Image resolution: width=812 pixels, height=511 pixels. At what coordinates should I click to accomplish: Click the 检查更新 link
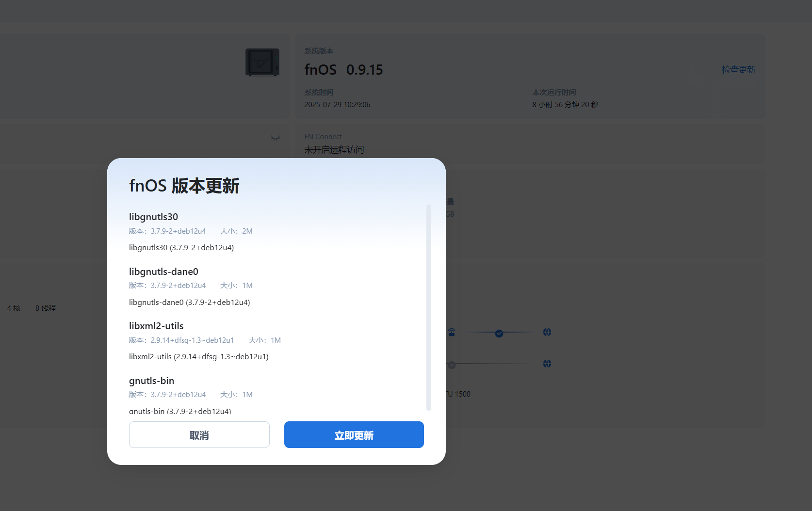click(738, 70)
